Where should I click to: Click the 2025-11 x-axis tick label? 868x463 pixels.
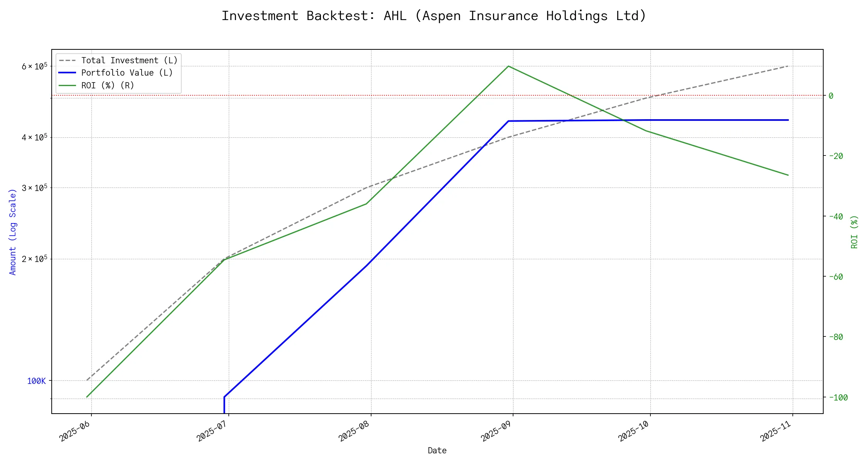(776, 431)
